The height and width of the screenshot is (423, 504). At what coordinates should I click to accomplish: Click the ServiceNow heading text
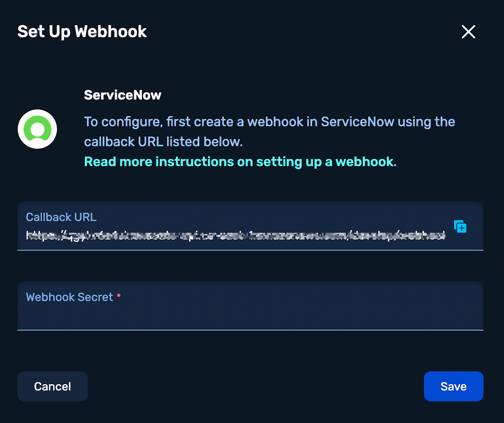pyautogui.click(x=122, y=95)
